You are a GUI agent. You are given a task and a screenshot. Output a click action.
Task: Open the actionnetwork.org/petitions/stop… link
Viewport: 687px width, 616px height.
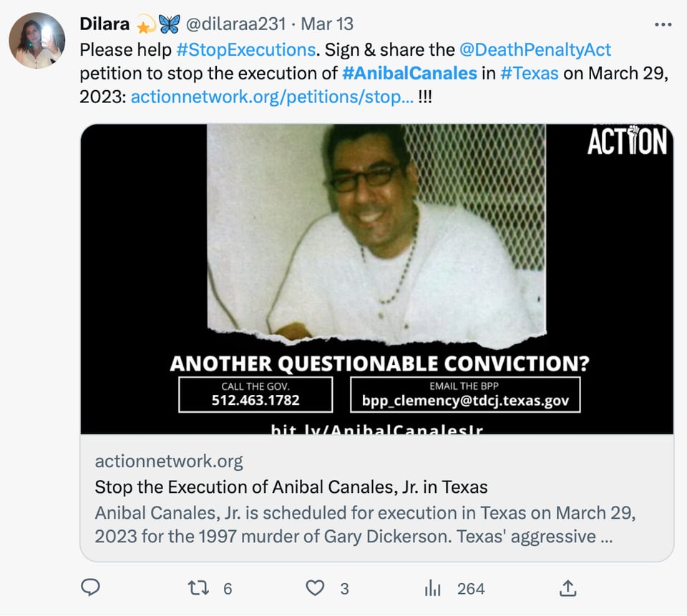pos(272,97)
